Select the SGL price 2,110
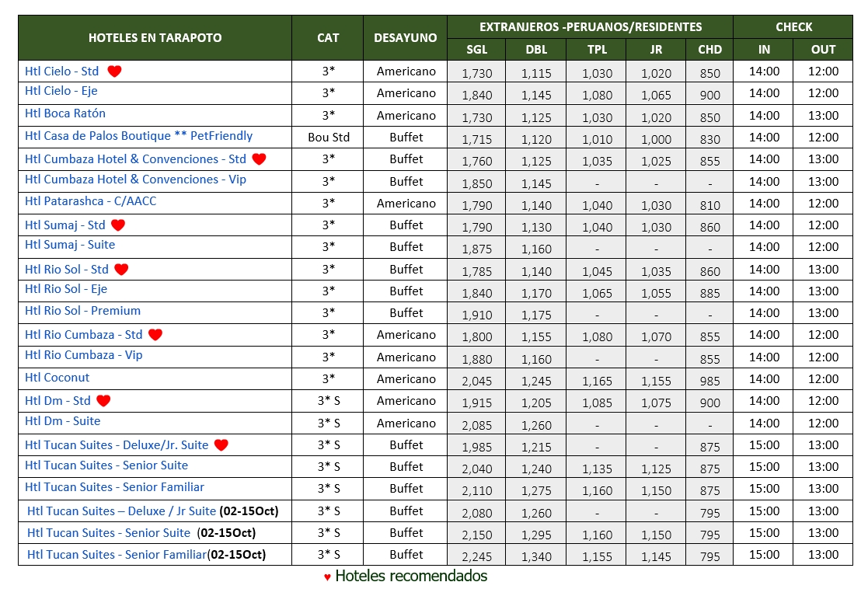The image size is (868, 589). click(x=477, y=490)
